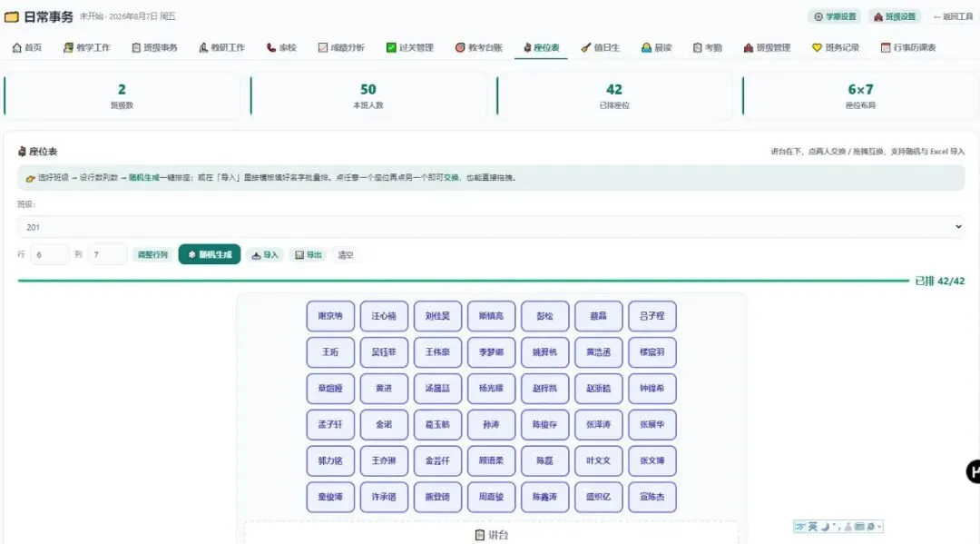Select seat 张文博

652,460
